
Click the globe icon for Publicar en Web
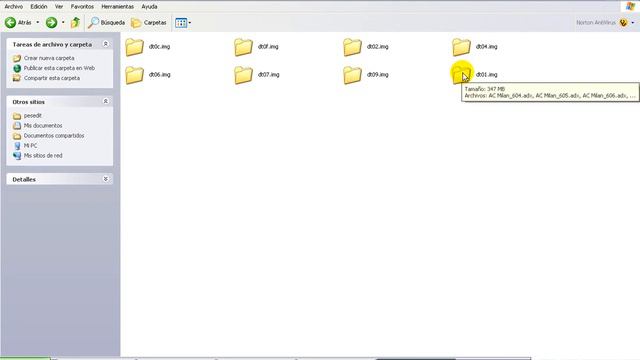point(17,68)
